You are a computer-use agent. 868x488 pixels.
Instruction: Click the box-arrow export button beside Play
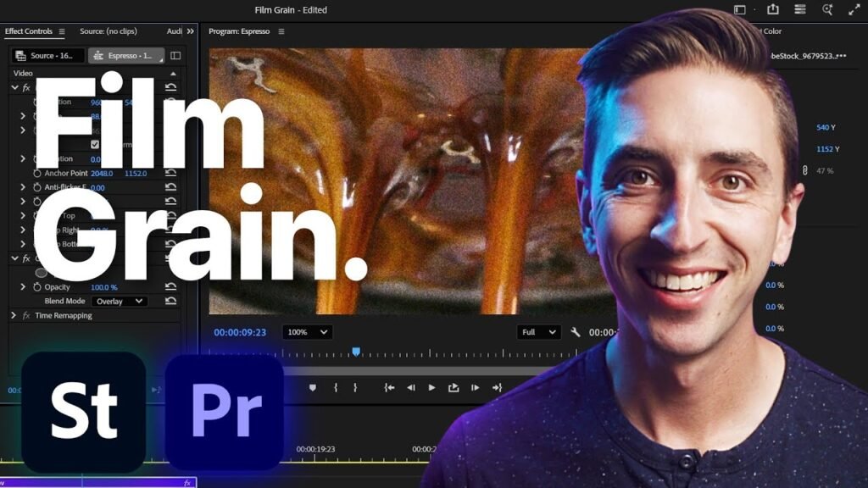click(453, 388)
